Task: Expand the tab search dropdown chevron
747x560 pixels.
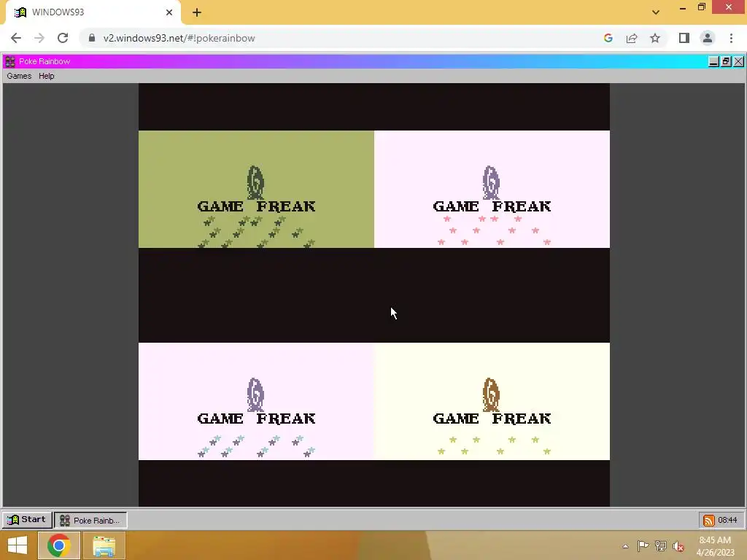Action: (x=656, y=12)
